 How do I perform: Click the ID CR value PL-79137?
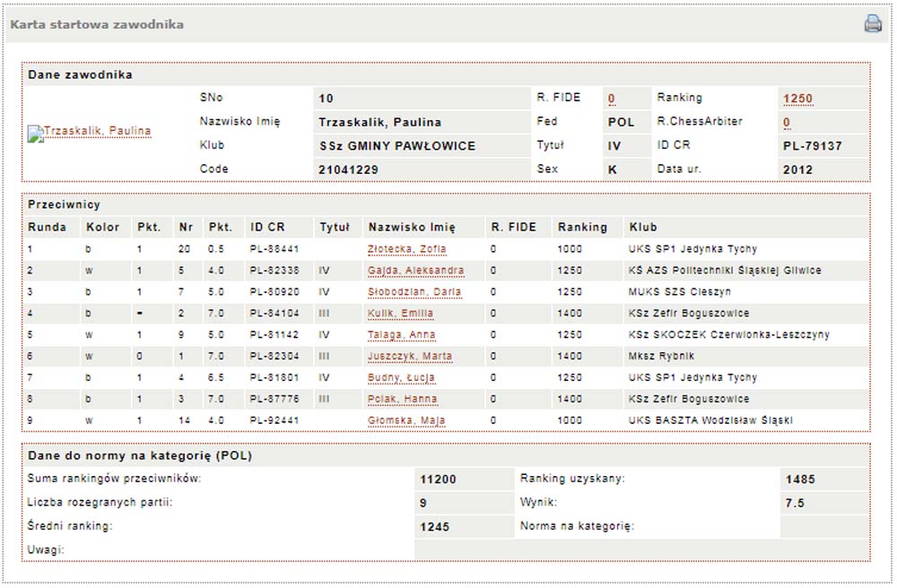pyautogui.click(x=812, y=146)
